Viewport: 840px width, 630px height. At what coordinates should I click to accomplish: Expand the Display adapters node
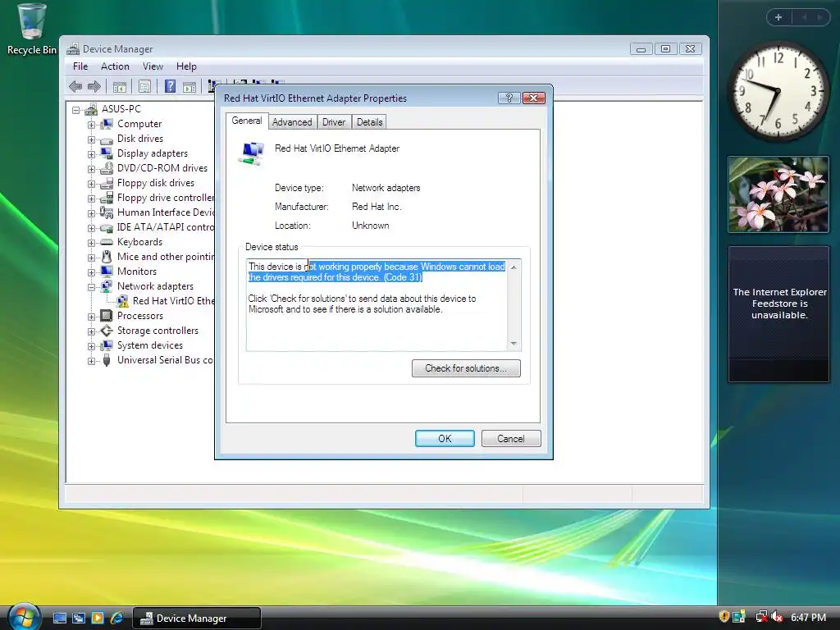pos(92,154)
